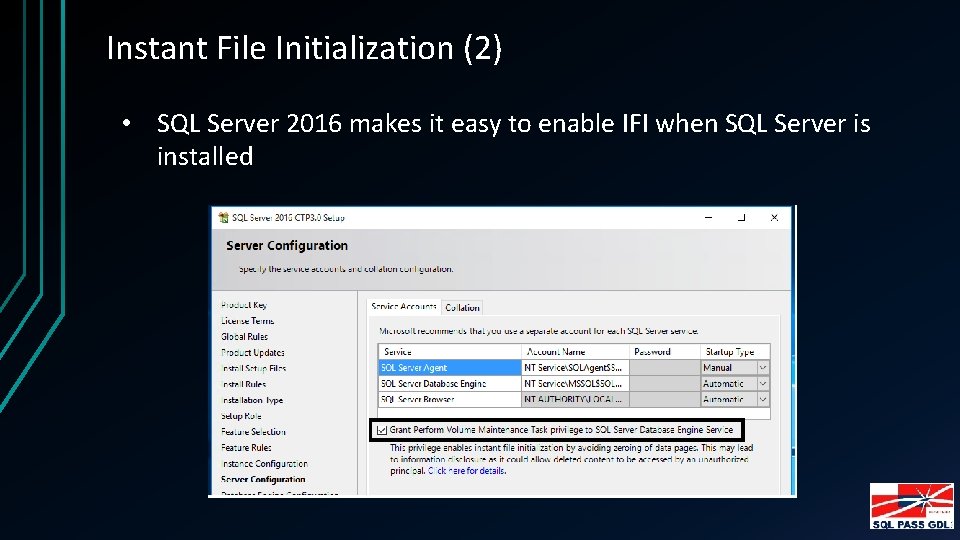Select the Install Rules setup step
This screenshot has height=540, width=960.
click(x=243, y=384)
